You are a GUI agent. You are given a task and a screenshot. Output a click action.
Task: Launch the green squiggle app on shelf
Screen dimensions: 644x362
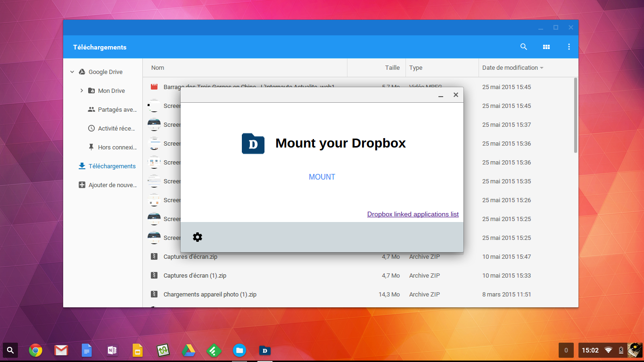tap(163, 350)
